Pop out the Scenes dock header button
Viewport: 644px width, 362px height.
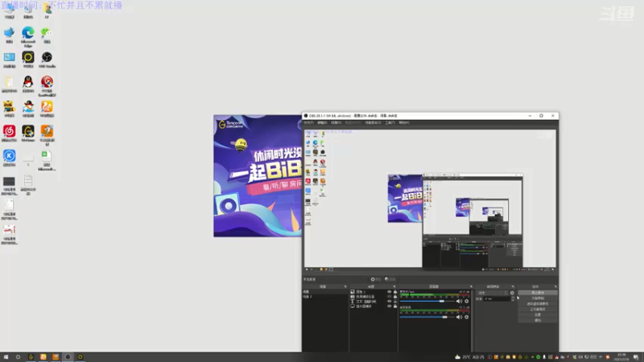345,286
